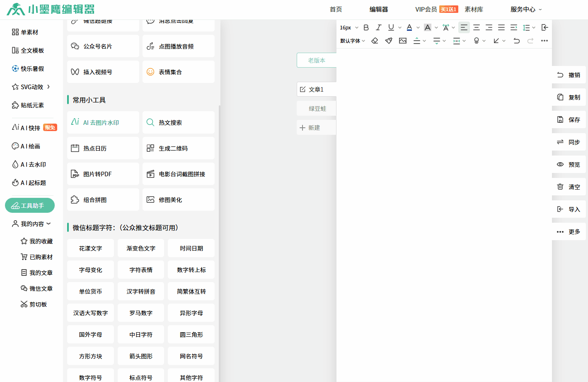Expand 我的内容 section in sidebar
The width and height of the screenshot is (588, 382).
tap(31, 224)
